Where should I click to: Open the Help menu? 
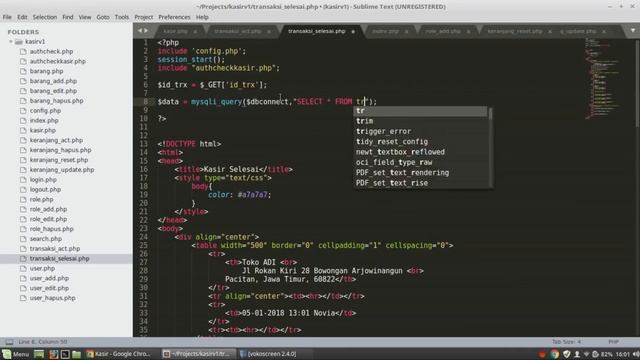click(202, 17)
